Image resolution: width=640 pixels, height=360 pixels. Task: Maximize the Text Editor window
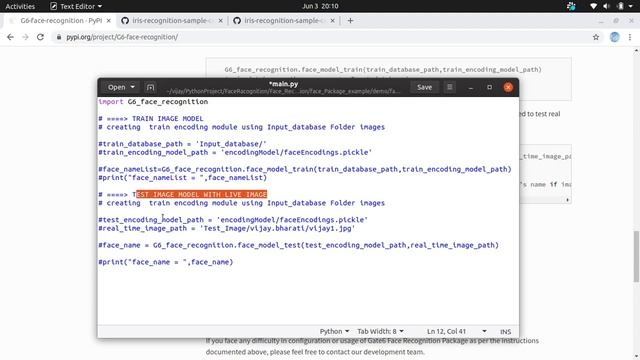[489, 87]
